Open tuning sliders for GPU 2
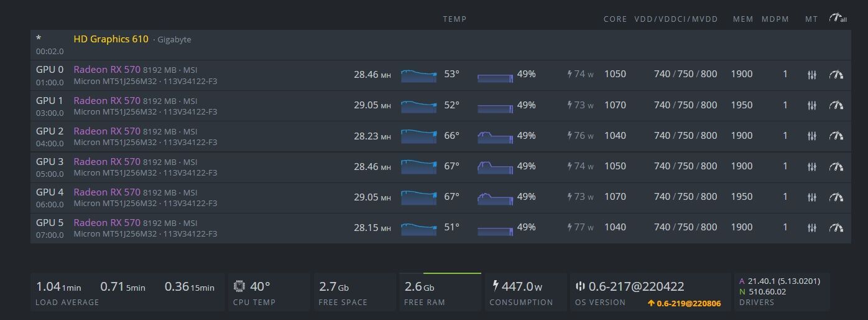Screen dimensions: 868x320 (811, 136)
